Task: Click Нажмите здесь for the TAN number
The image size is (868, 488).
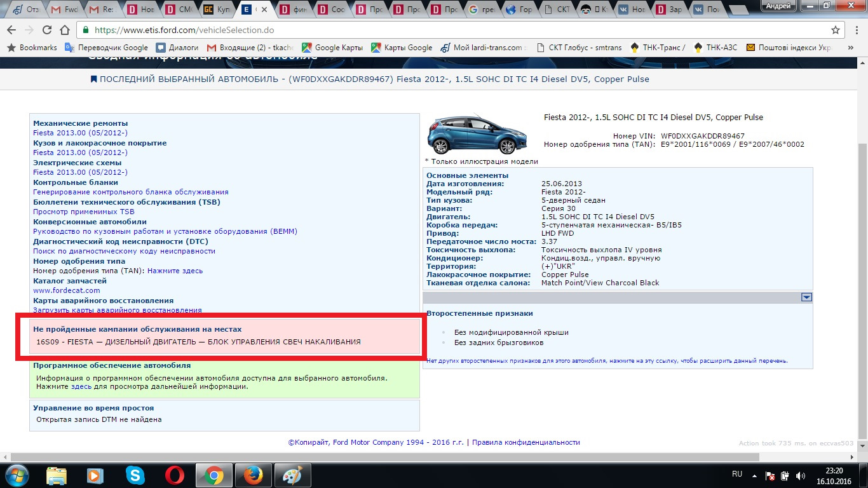Action: point(175,271)
